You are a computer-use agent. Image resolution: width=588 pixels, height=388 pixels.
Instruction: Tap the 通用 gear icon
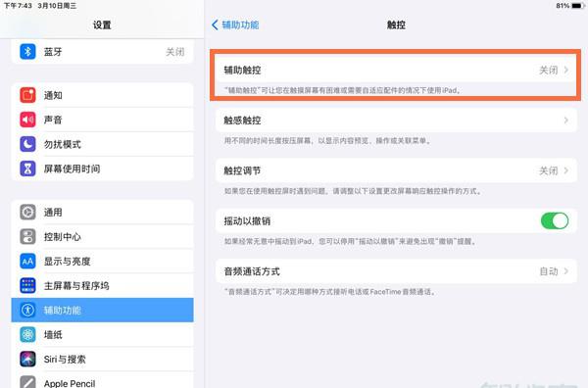click(x=27, y=213)
